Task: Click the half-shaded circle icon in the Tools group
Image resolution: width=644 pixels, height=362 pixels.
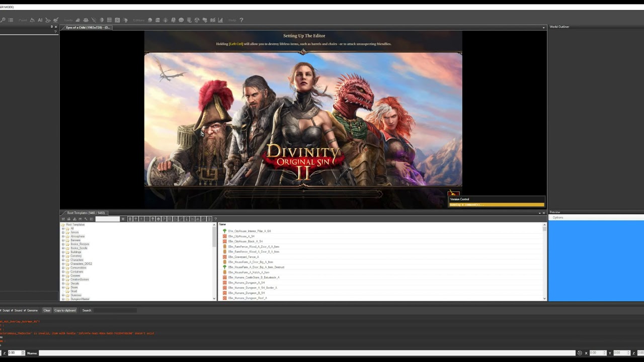Action: pos(102,20)
